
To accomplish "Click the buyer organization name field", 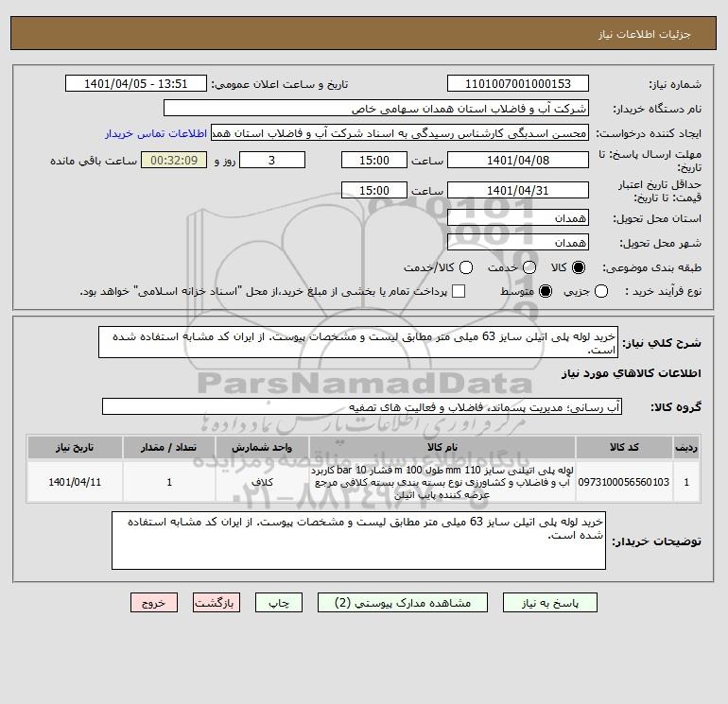I will click(376, 109).
